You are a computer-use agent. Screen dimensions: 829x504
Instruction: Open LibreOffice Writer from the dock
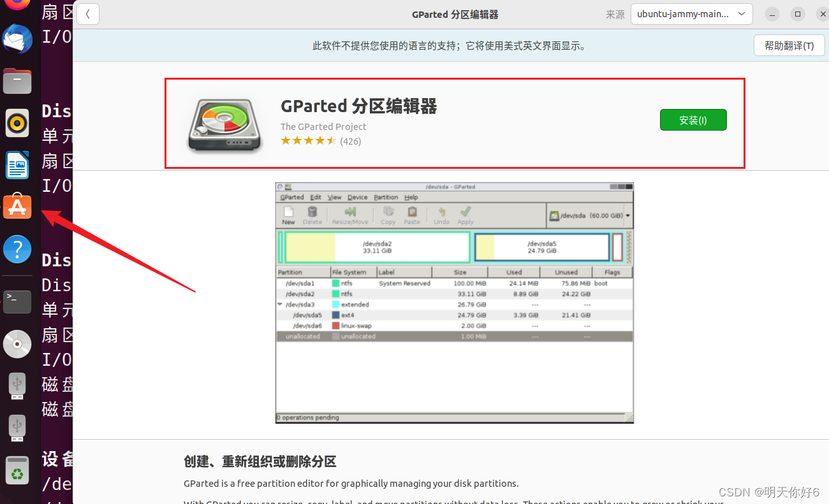[17, 165]
